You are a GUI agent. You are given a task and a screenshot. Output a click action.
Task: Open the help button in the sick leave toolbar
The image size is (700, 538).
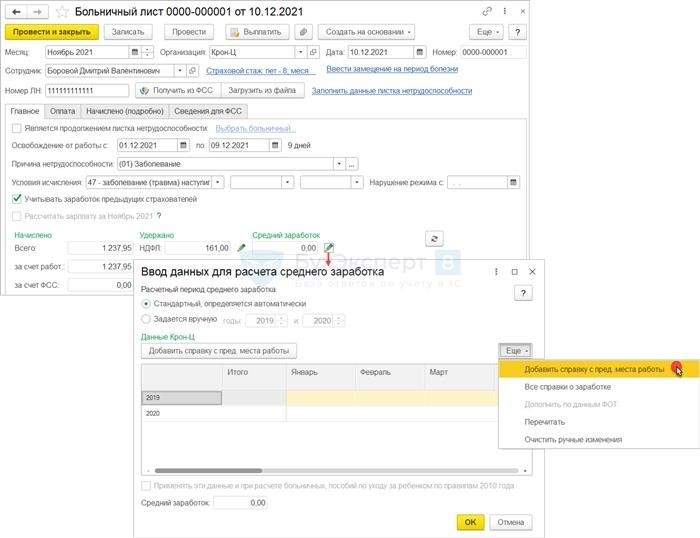point(517,32)
